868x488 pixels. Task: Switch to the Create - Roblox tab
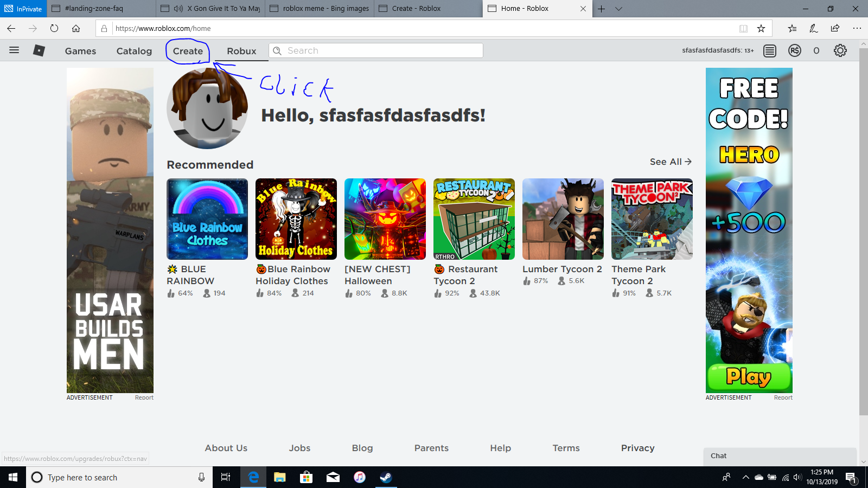coord(428,9)
